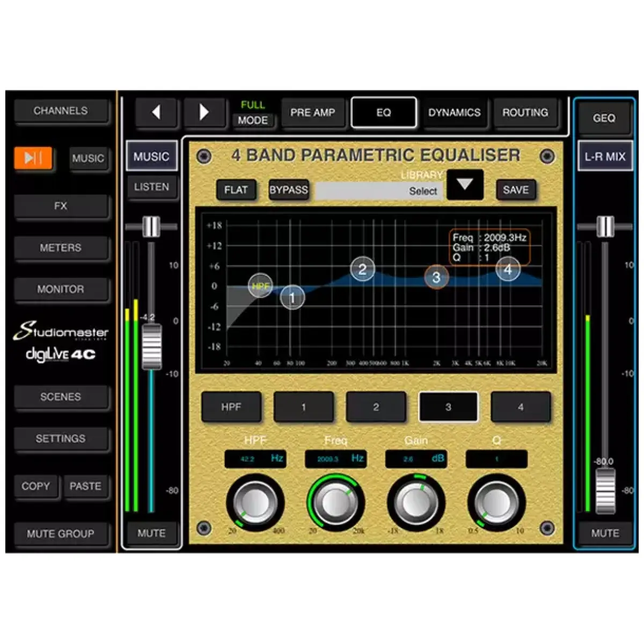Save the current EQ preset
Screen dimensions: 644x644
pos(515,189)
